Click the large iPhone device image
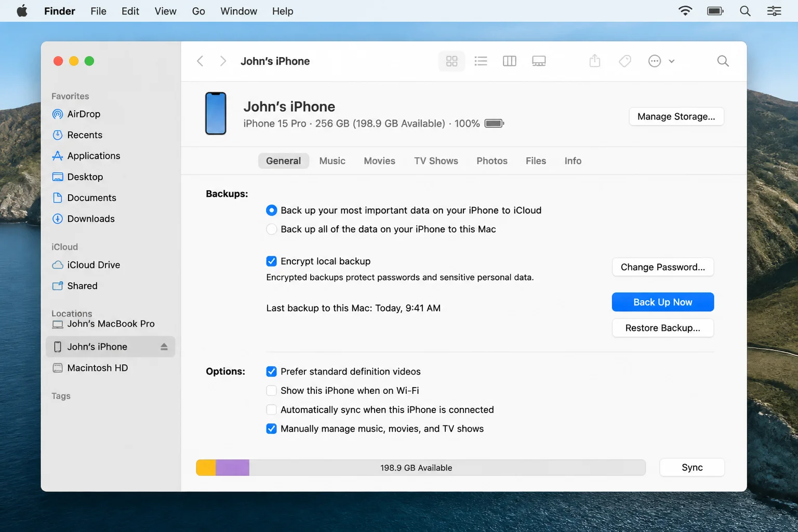798x532 pixels. 216,113
